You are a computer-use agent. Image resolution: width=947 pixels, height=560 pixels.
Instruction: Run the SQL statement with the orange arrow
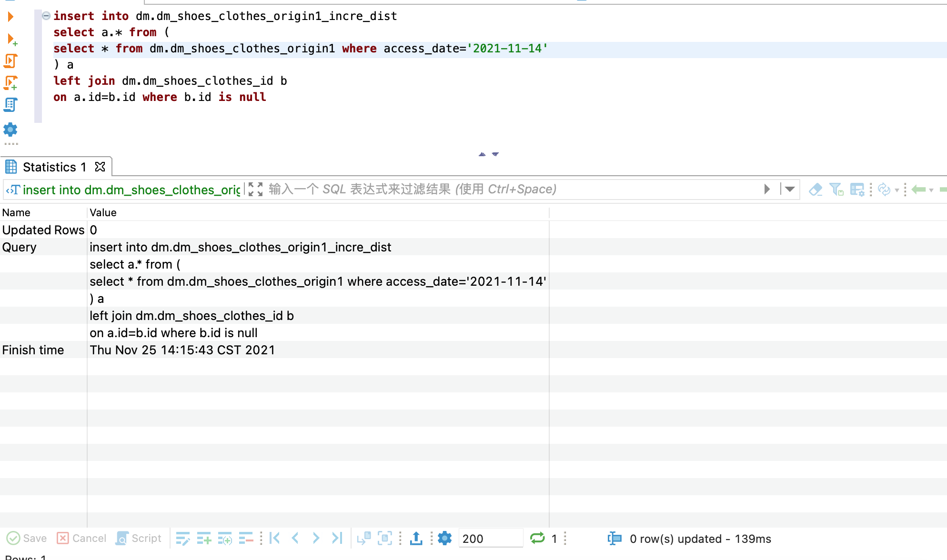pyautogui.click(x=10, y=17)
